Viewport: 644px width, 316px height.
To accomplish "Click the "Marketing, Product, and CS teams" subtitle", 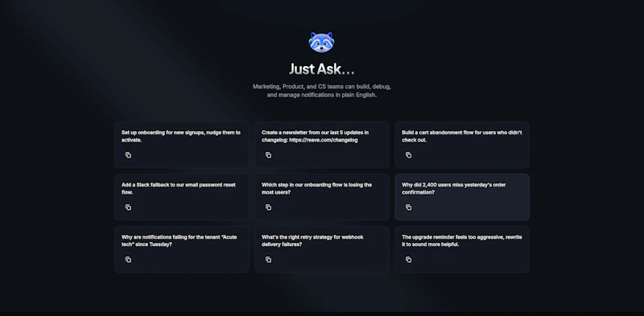I will (x=321, y=91).
